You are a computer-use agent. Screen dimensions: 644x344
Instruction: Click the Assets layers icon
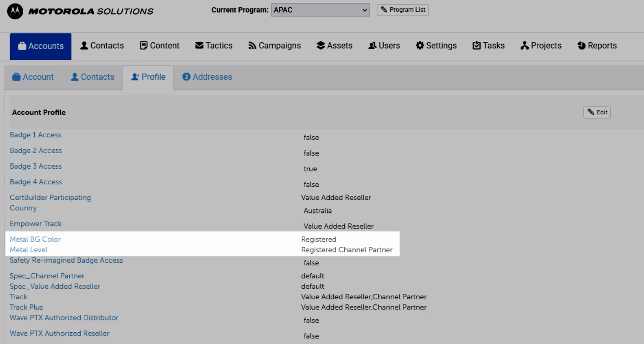click(x=321, y=46)
